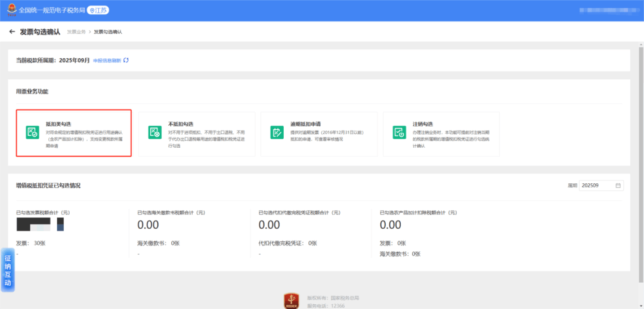This screenshot has width=644, height=309.
Task: Click the 不抵扣勾选 green icon
Action: [x=154, y=132]
